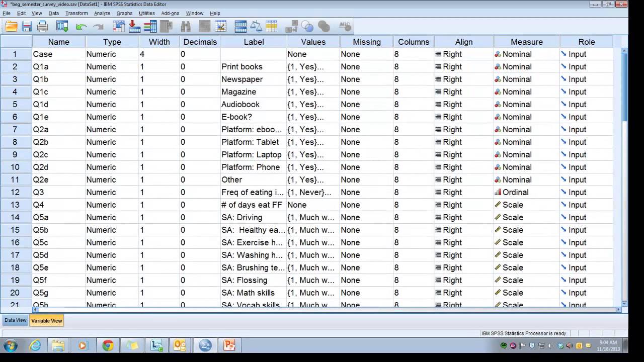Click the variable name Q2e
644x362 pixels.
coord(41,179)
